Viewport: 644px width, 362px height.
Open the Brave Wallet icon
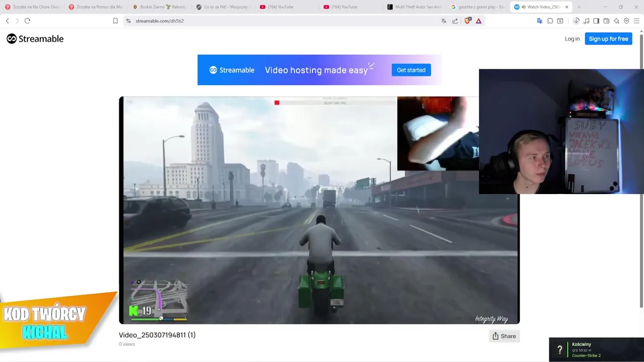[x=606, y=21]
